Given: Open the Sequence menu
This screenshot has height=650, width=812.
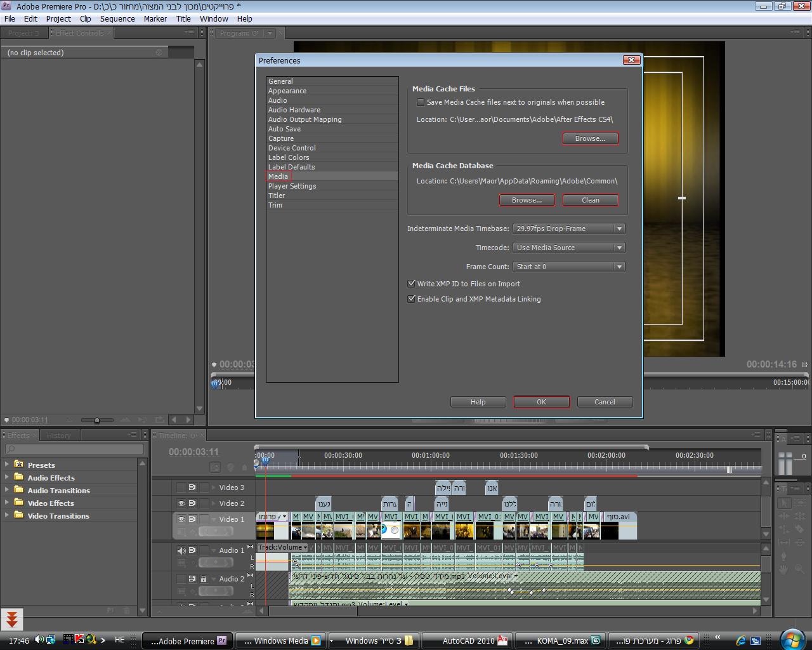Looking at the screenshot, I should [117, 18].
